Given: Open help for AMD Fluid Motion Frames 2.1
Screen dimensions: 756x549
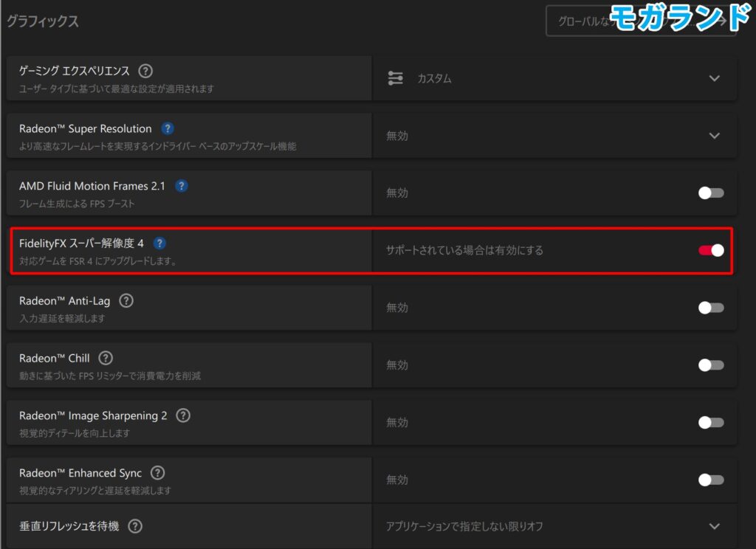Looking at the screenshot, I should 182,186.
